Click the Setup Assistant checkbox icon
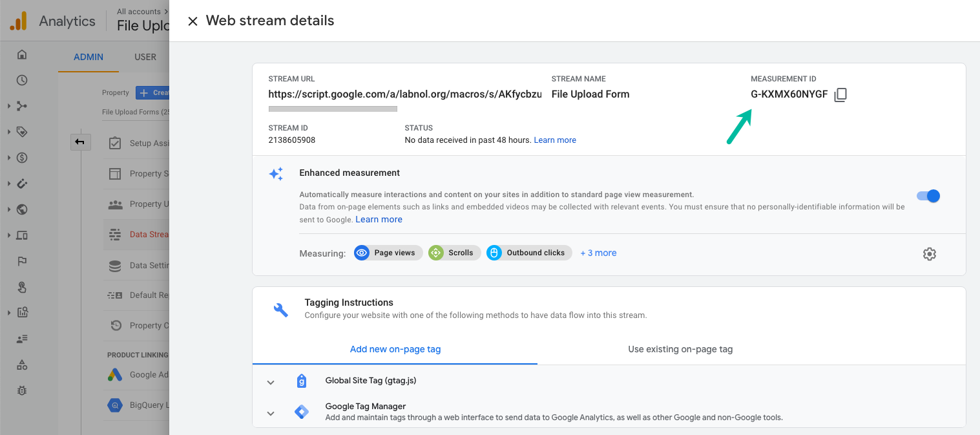 (115, 143)
